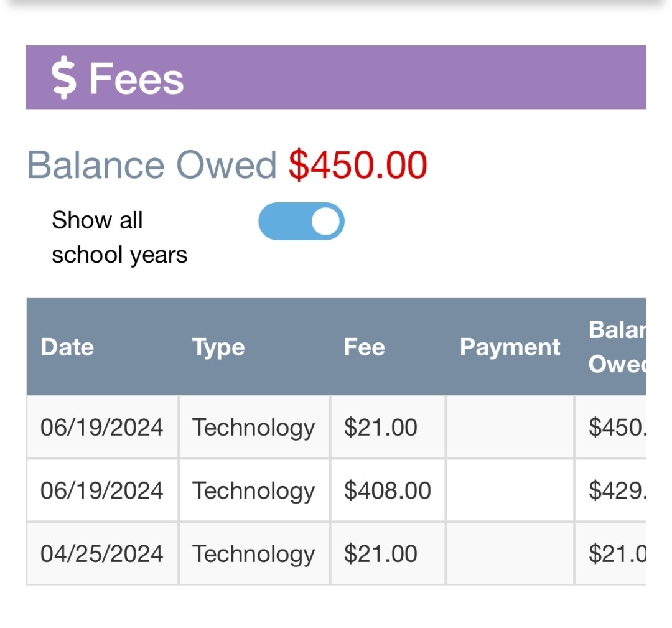The width and height of the screenshot is (672, 628).
Task: Click the dollar sign Fees icon
Action: pyautogui.click(x=63, y=79)
